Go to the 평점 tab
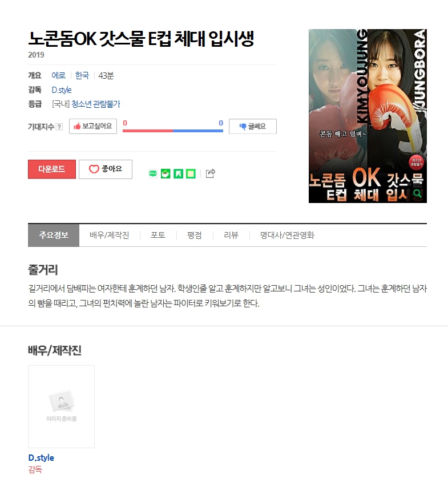This screenshot has width=448, height=487. click(x=194, y=235)
